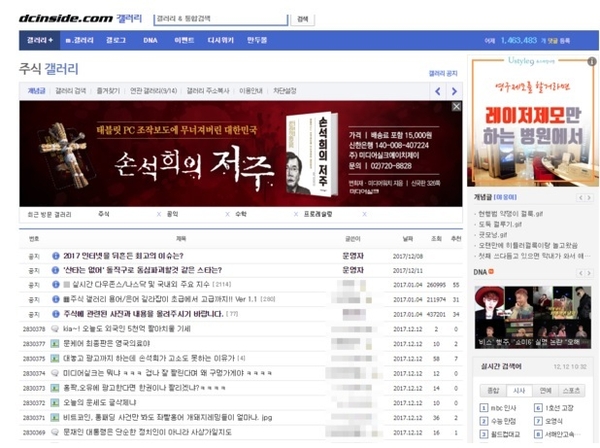Open the 주식 recent gallery link
Image resolution: width=600 pixels, height=448 pixels.
pos(104,214)
